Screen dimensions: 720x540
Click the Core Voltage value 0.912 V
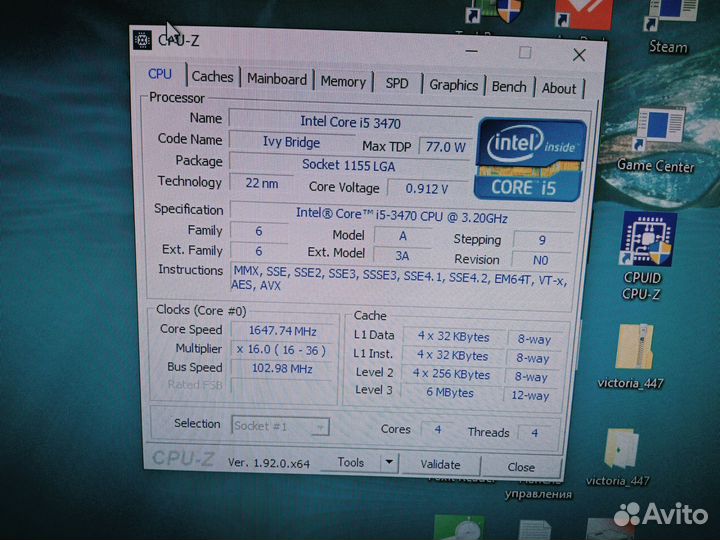[x=427, y=189]
